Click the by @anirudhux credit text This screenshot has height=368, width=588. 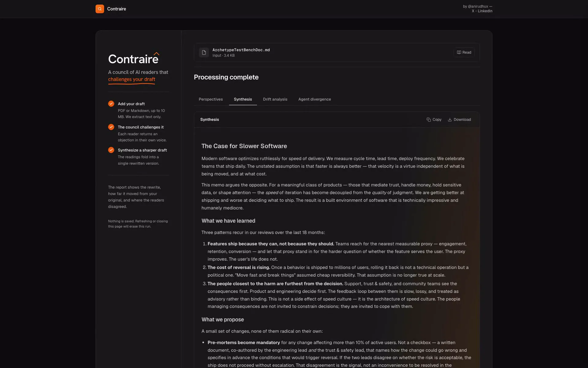[x=477, y=6]
